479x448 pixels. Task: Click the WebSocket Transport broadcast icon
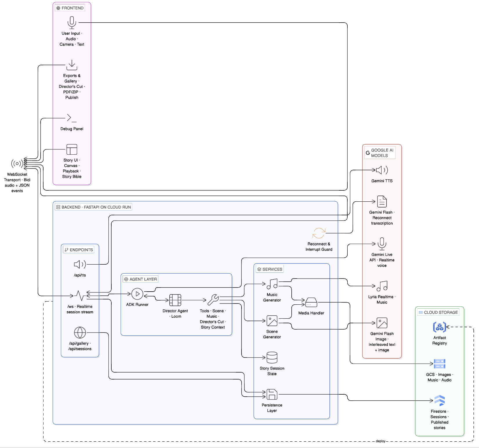(x=17, y=164)
